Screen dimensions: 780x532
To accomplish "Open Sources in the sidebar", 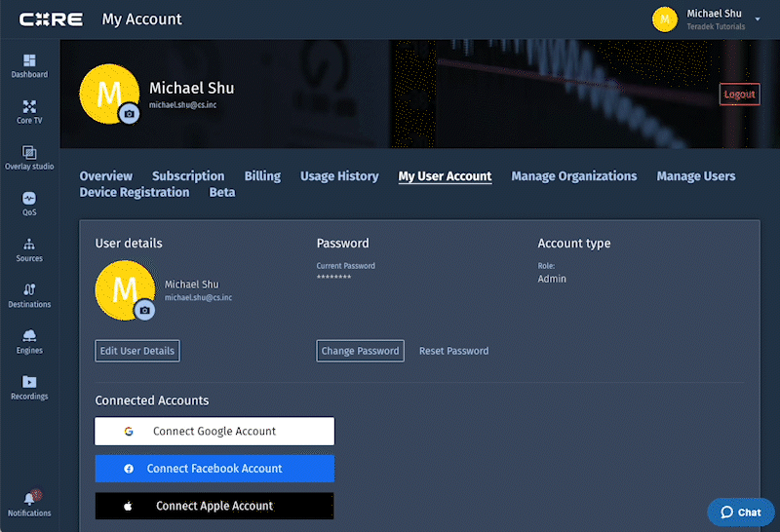I will point(29,248).
